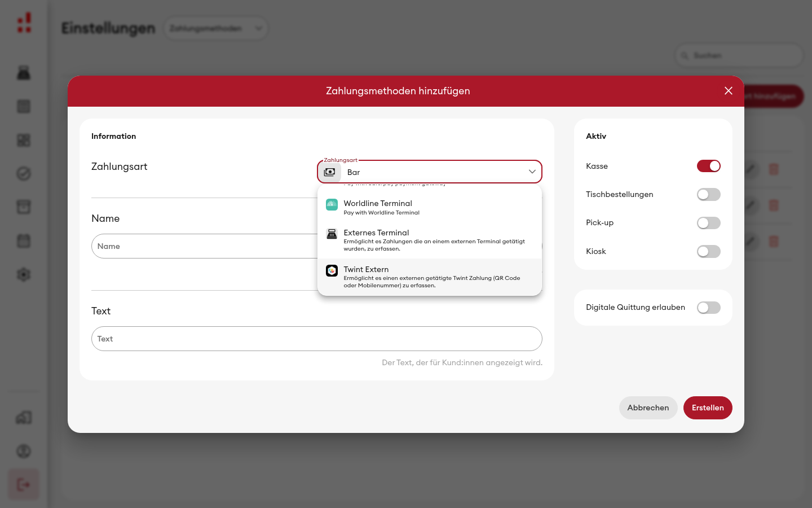
Task: Open the settings gear icon in the sidebar
Action: (x=24, y=275)
